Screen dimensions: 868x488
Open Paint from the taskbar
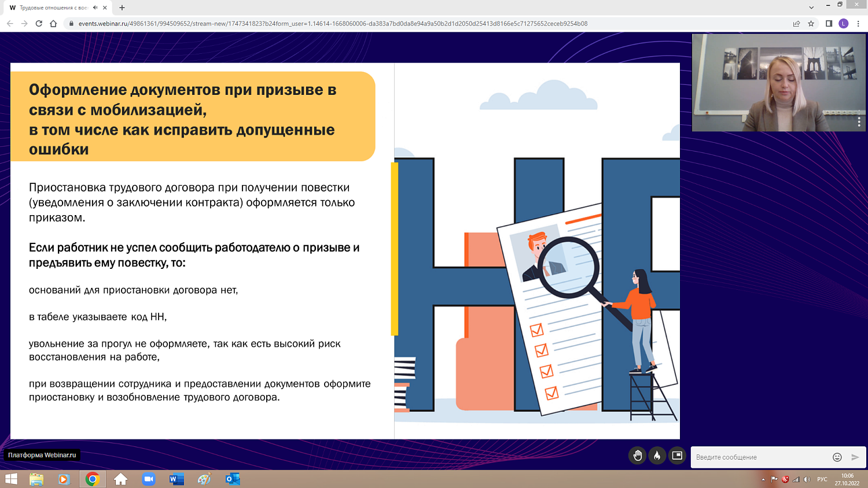(204, 479)
